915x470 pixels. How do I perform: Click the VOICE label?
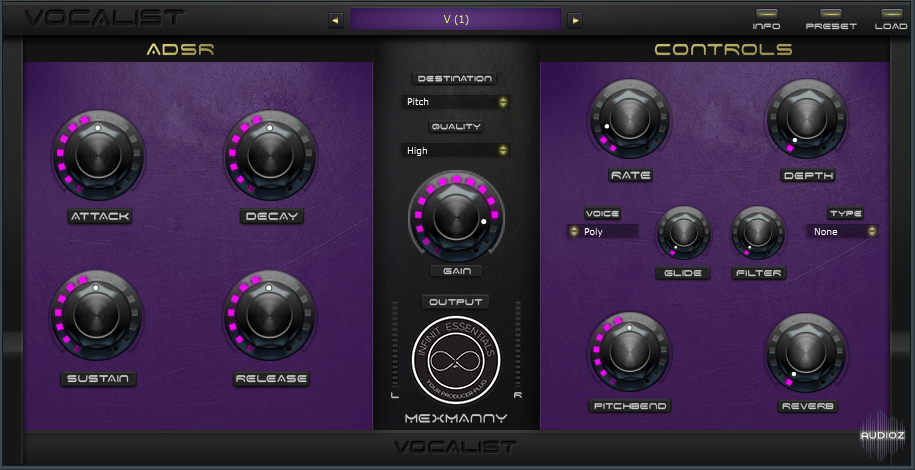click(602, 213)
